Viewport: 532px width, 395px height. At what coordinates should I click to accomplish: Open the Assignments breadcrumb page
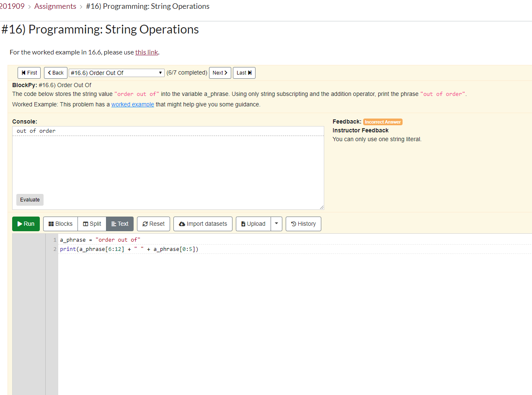pyautogui.click(x=55, y=6)
